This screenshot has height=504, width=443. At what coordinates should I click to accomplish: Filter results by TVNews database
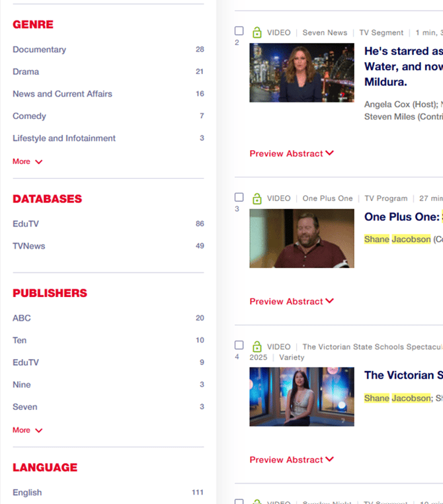coord(29,246)
